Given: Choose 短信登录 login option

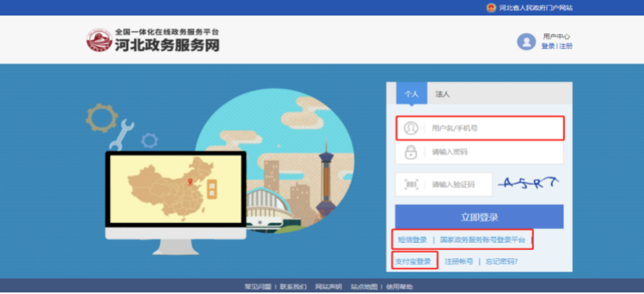Looking at the screenshot, I should 413,240.
